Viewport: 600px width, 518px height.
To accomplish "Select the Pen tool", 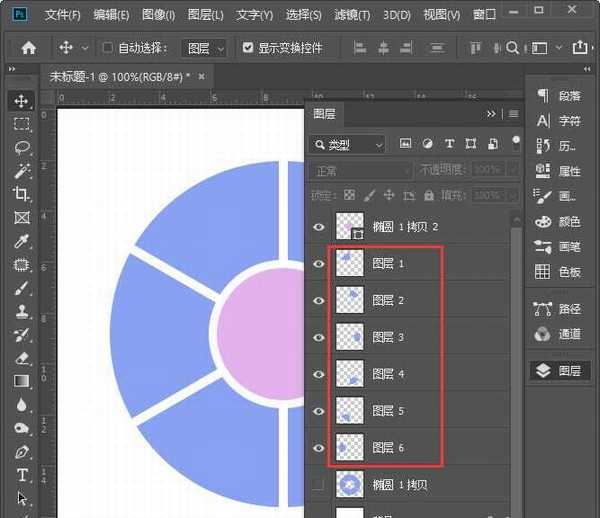I will coord(22,452).
